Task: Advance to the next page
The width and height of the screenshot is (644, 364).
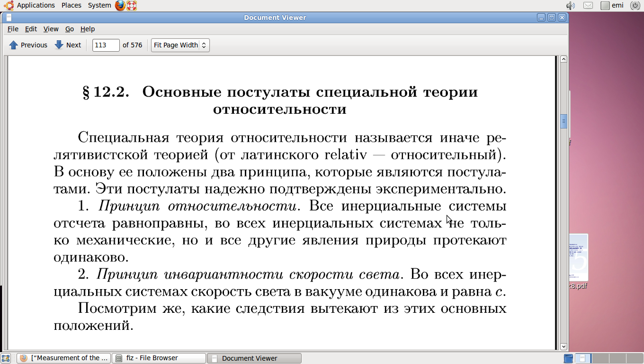Action: 68,45
